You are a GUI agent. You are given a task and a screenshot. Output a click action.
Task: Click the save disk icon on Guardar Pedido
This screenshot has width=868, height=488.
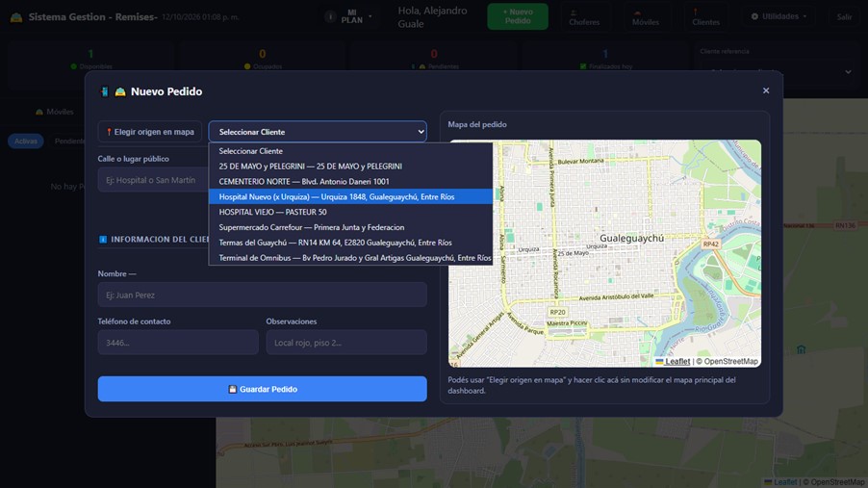(233, 390)
